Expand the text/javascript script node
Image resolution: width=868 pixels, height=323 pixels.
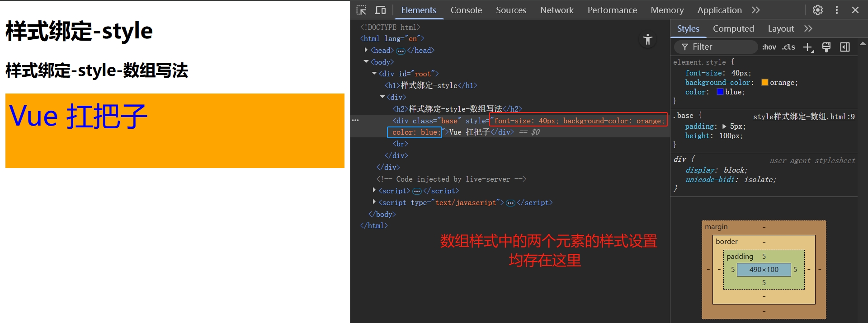click(x=374, y=202)
